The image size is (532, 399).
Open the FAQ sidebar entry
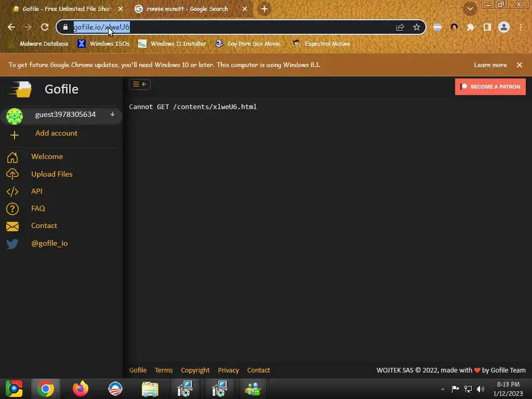coord(38,208)
